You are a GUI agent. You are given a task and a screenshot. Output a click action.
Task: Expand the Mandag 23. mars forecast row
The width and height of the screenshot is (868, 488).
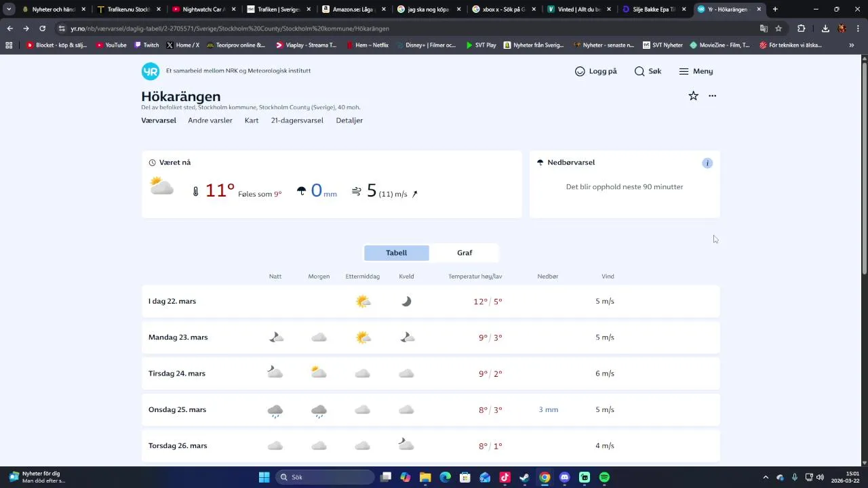431,338
